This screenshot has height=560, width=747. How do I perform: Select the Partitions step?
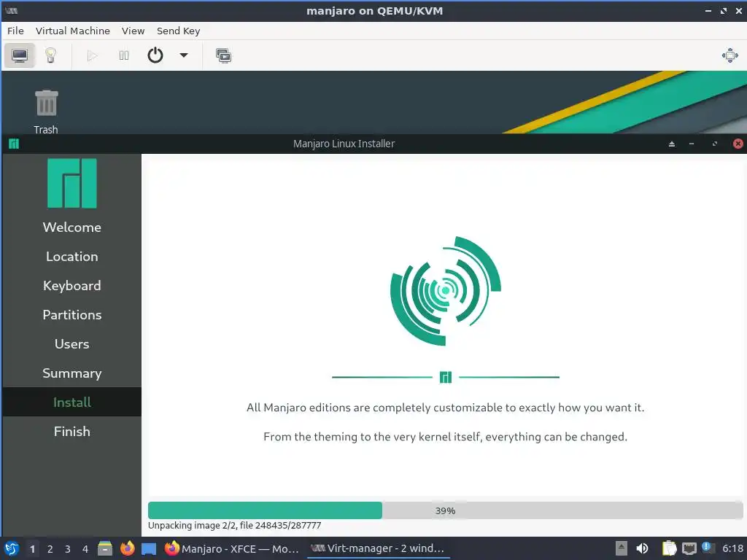pos(72,315)
